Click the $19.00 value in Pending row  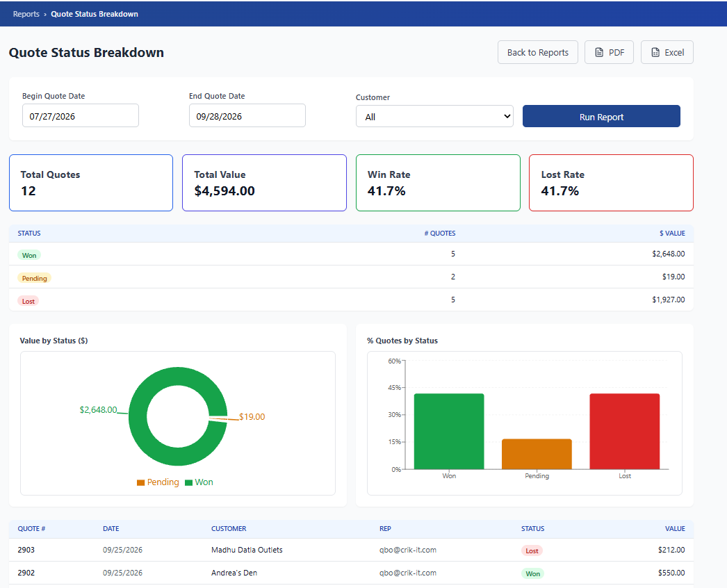pos(673,277)
